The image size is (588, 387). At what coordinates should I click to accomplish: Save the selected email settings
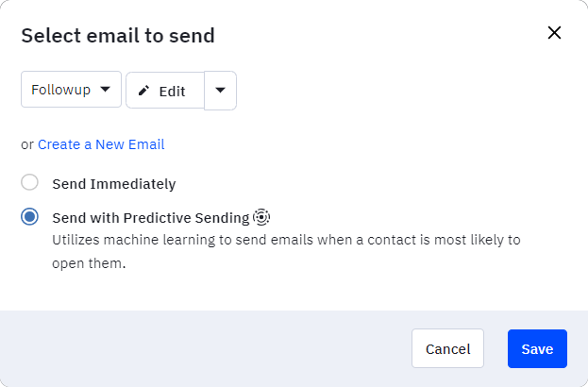coord(537,348)
